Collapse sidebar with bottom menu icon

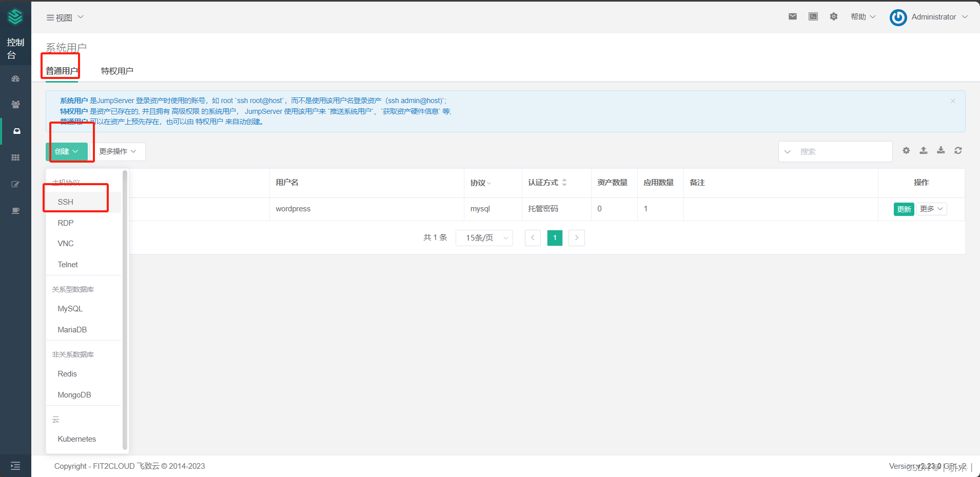15,466
